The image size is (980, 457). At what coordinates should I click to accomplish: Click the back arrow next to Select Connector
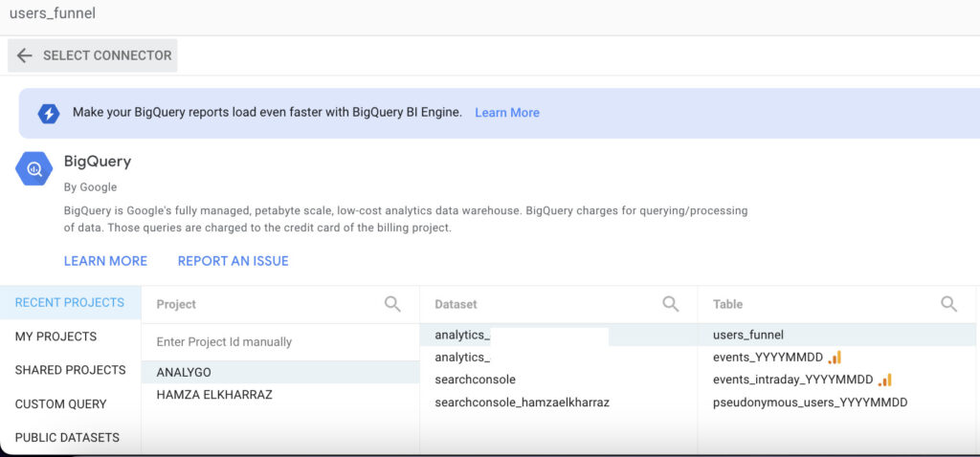[x=25, y=55]
